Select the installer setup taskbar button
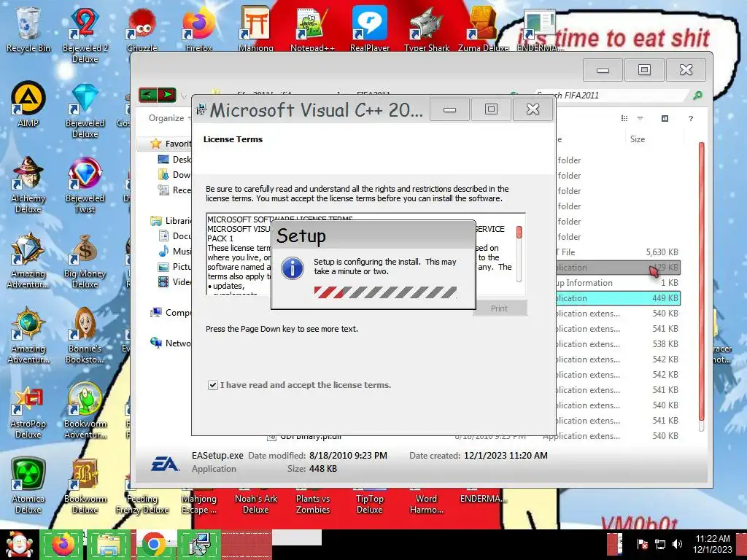Screen dimensions: 747x560 [x=200, y=545]
